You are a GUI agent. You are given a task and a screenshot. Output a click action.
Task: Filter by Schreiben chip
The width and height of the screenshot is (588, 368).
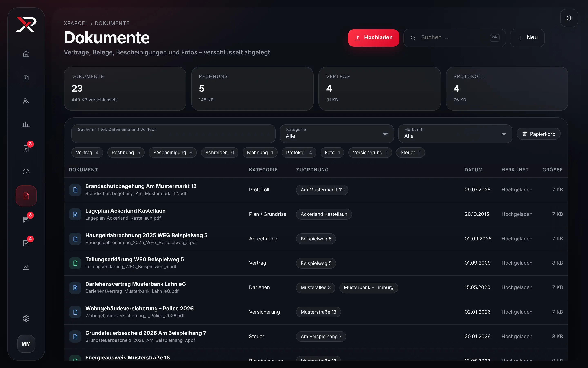219,153
